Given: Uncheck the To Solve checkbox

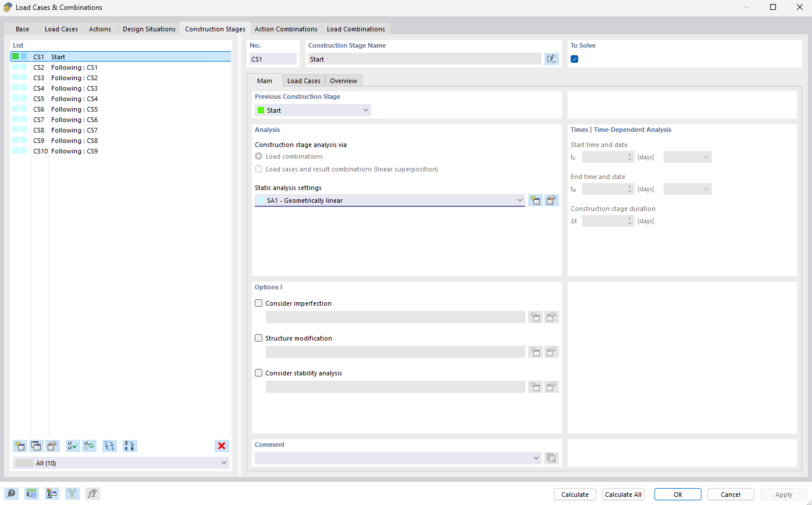Looking at the screenshot, I should [574, 59].
